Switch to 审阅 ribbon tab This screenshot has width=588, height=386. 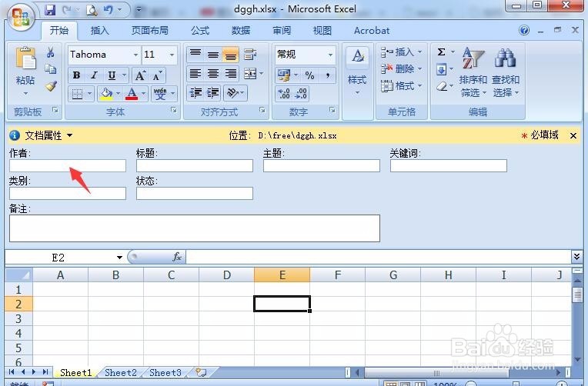tap(282, 30)
